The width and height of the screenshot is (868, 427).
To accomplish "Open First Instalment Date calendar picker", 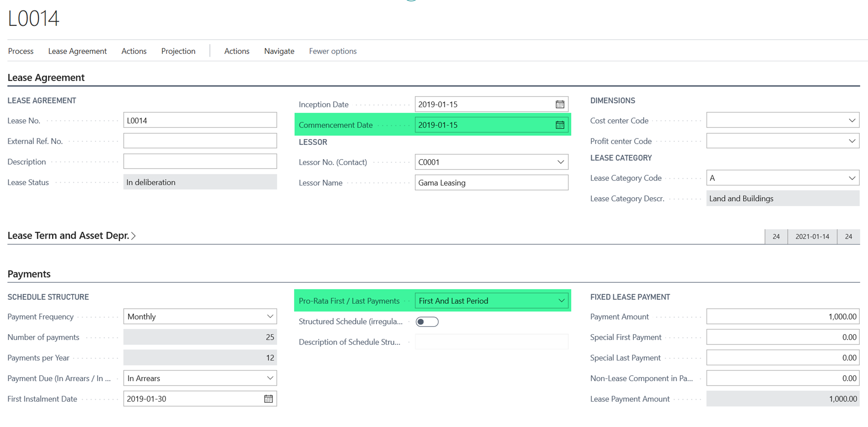I will [268, 399].
